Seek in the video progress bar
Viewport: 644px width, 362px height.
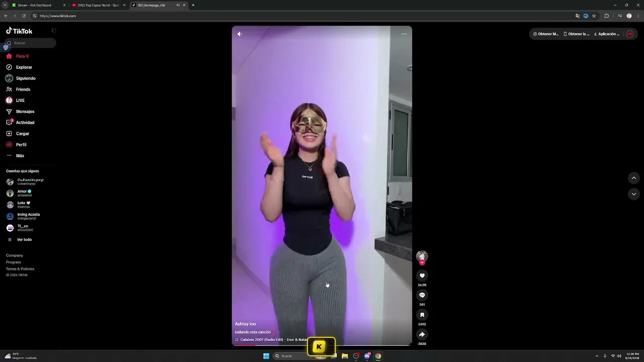pyautogui.click(x=322, y=345)
